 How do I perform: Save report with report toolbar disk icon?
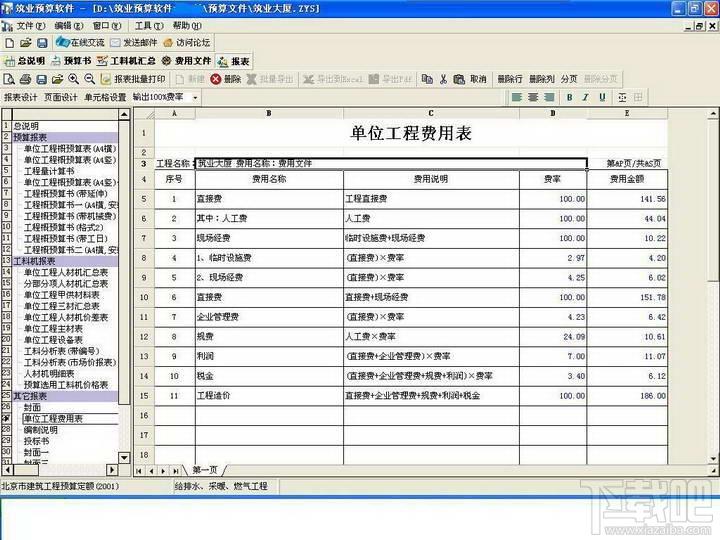pyautogui.click(x=41, y=79)
